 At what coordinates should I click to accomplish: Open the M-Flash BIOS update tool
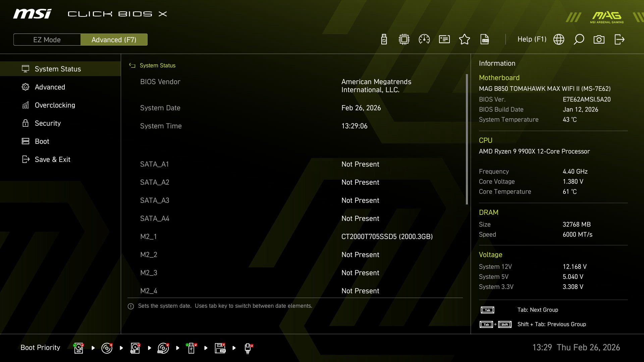(383, 39)
